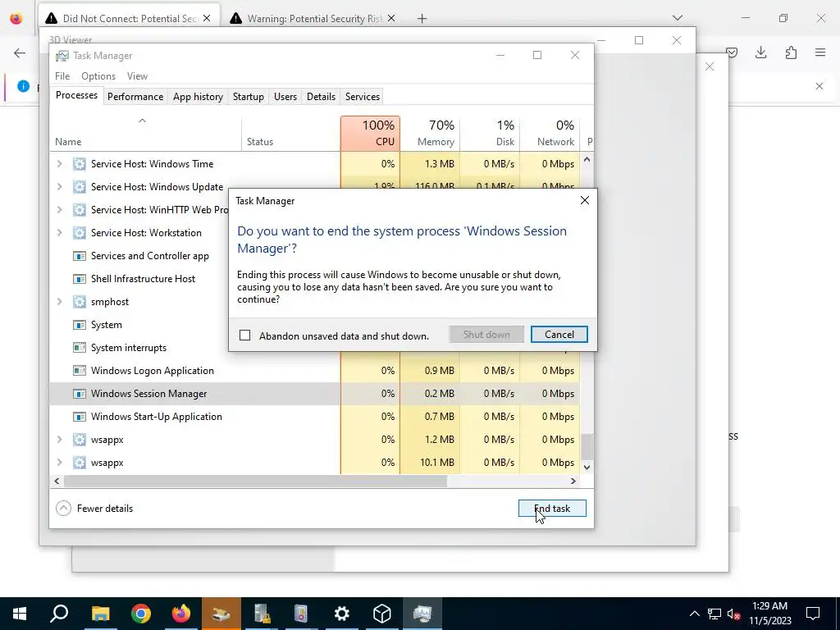840x630 pixels.
Task: Show hidden system tray icons
Action: [694, 614]
